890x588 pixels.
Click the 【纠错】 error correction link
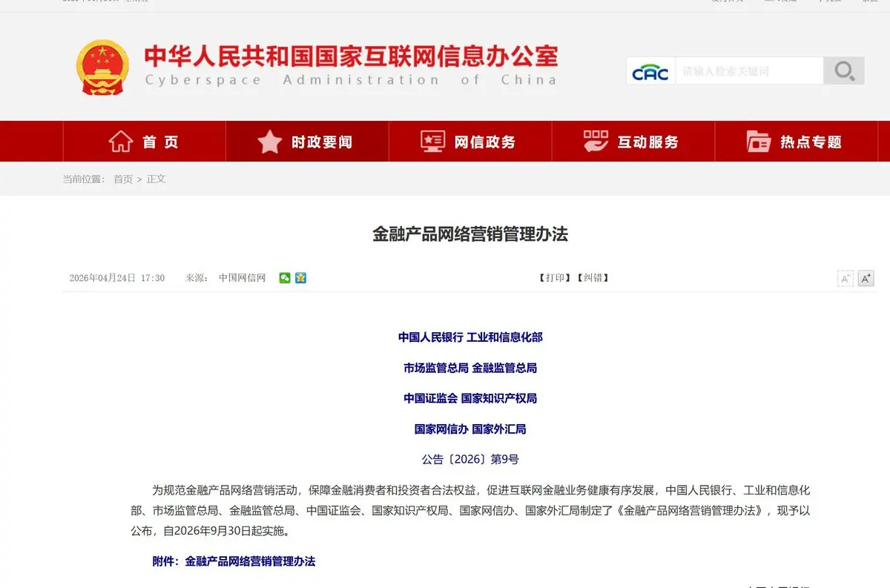click(592, 278)
